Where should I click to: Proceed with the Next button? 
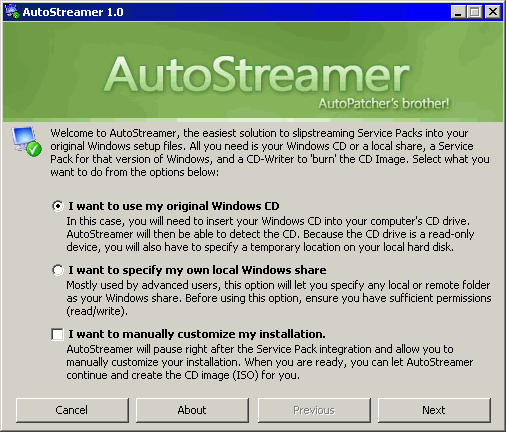434,410
